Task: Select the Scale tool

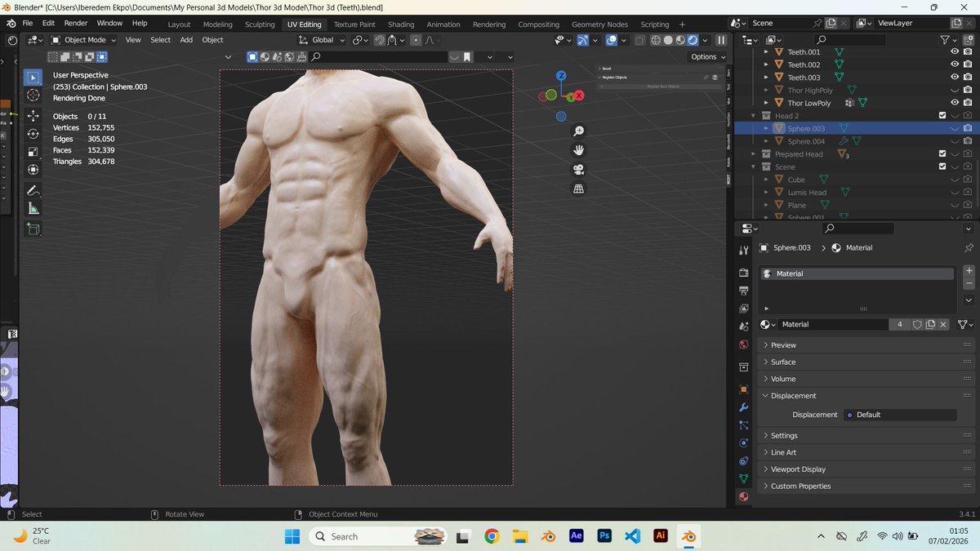Action: tap(33, 152)
